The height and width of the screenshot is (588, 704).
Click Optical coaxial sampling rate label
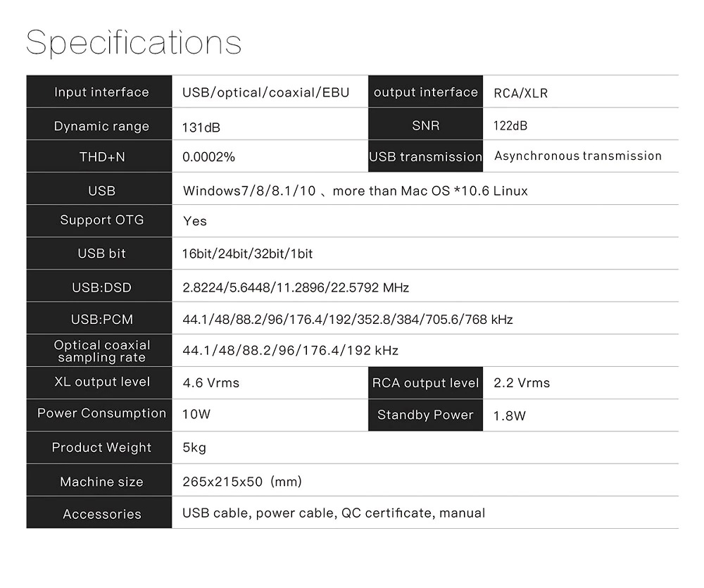tap(101, 351)
